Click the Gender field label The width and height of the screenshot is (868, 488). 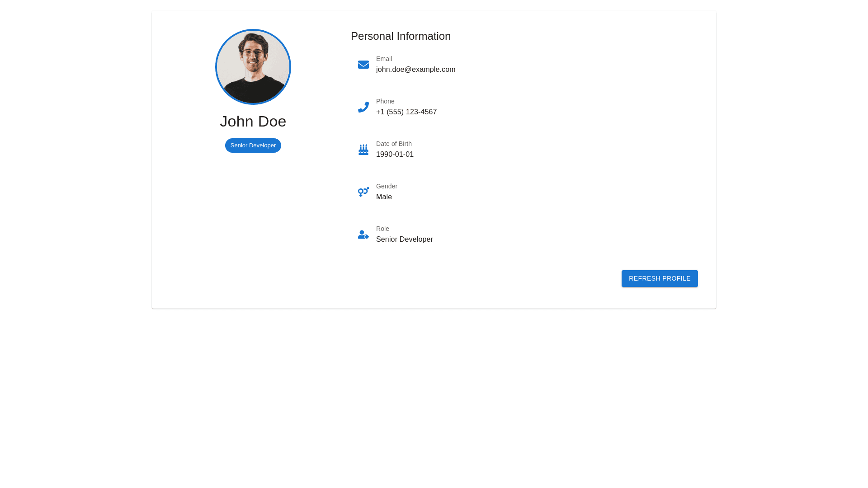(x=387, y=186)
